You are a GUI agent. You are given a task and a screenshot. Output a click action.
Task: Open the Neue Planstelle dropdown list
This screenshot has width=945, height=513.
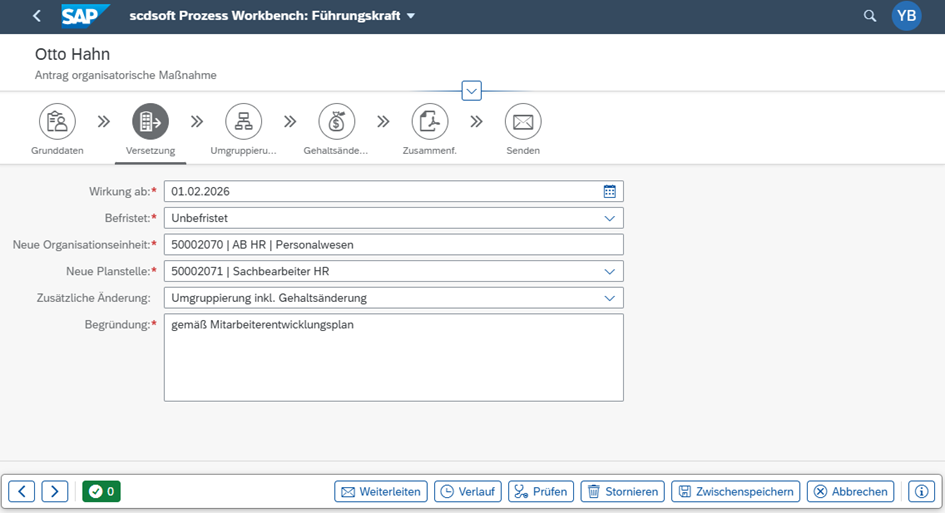pos(610,271)
